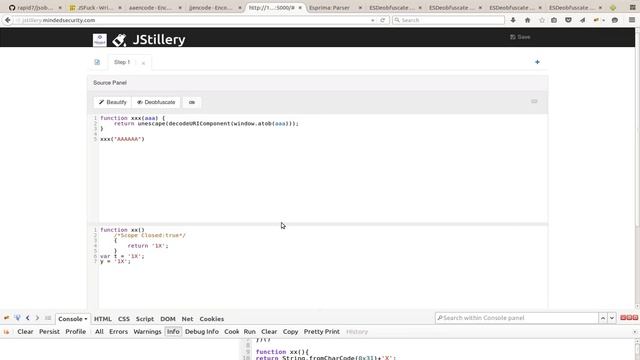Select the All console filter

click(x=99, y=331)
